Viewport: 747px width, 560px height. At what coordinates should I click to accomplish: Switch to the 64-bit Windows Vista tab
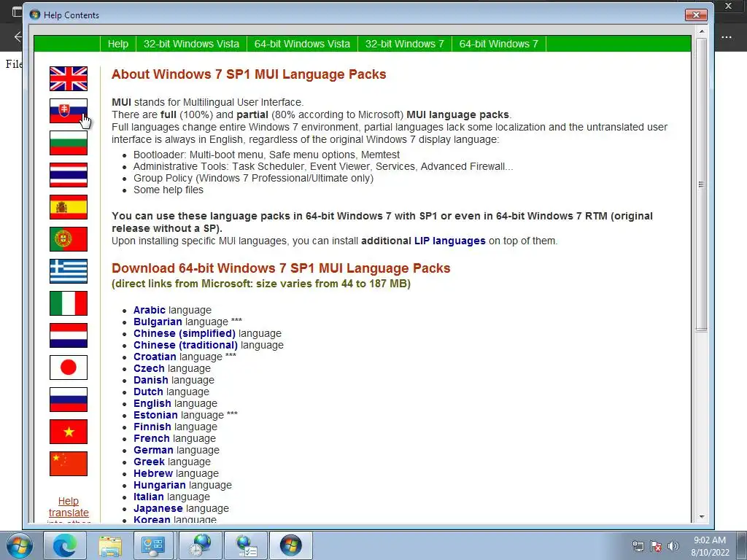point(302,44)
